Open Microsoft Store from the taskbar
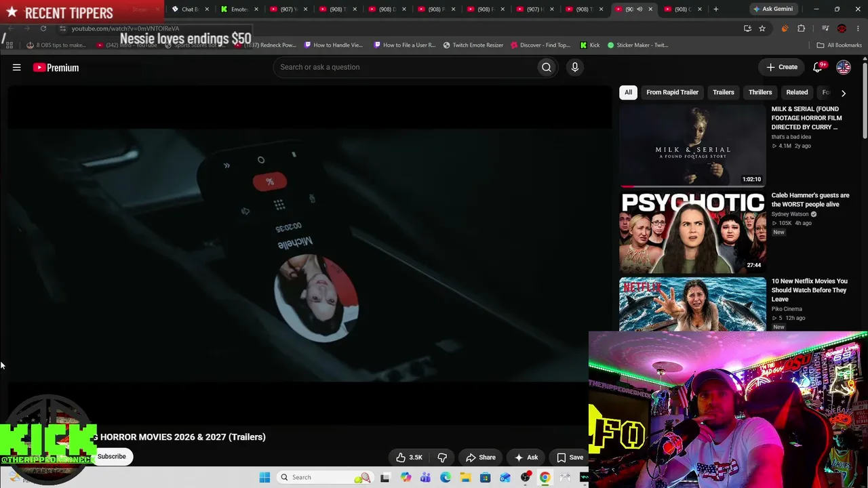The image size is (868, 488). 486,477
